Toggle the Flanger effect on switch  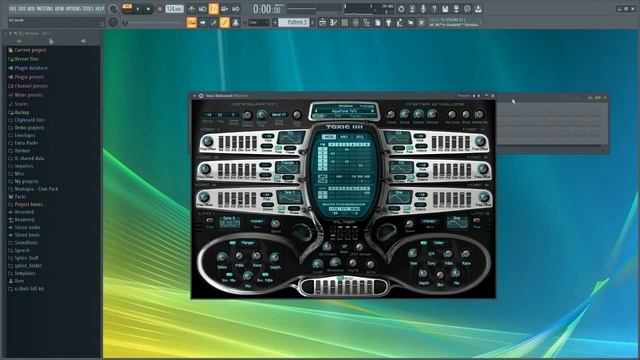coord(233,243)
